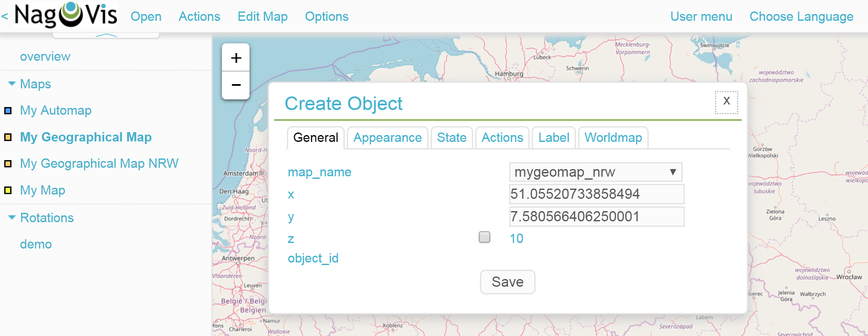The image size is (868, 336).
Task: Open the Edit Map menu
Action: point(263,17)
